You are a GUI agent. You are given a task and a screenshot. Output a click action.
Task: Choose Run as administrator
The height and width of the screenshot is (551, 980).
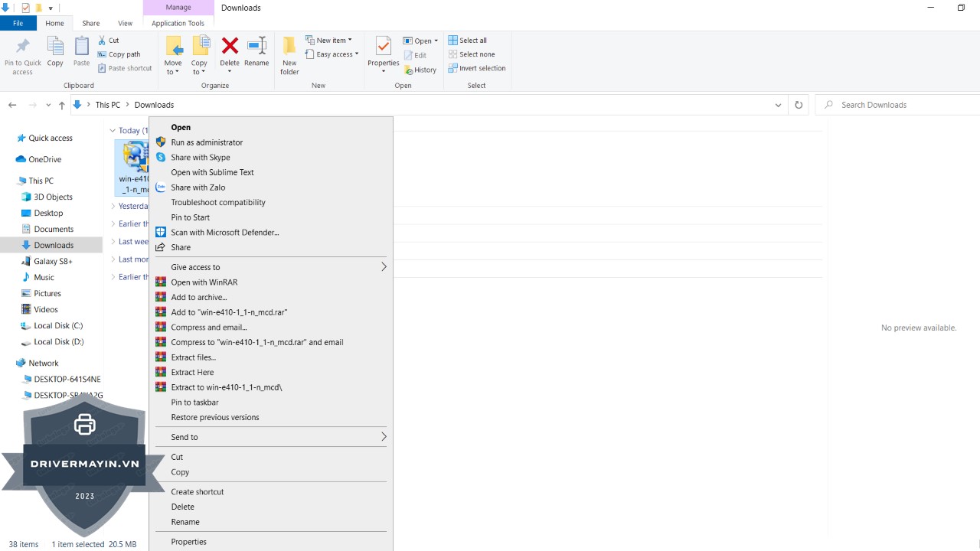[207, 142]
